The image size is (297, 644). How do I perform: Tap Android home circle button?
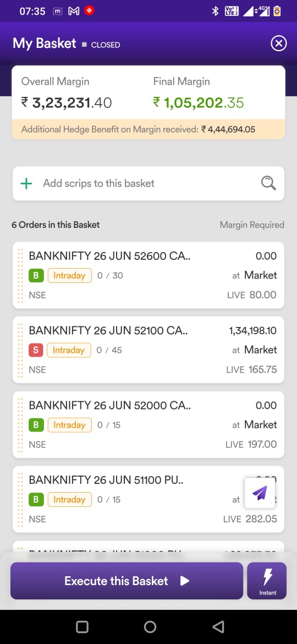coord(150,627)
